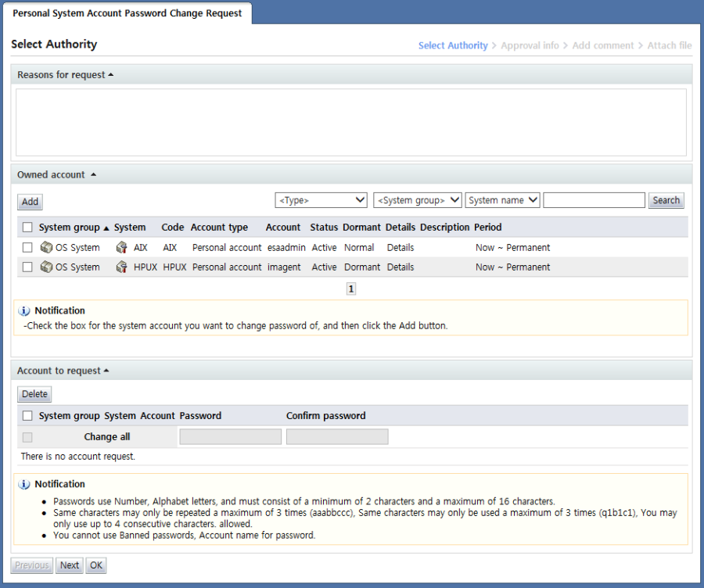Screen dimensions: 704x588
Task: Click the Reasons for request text area
Action: click(351, 122)
